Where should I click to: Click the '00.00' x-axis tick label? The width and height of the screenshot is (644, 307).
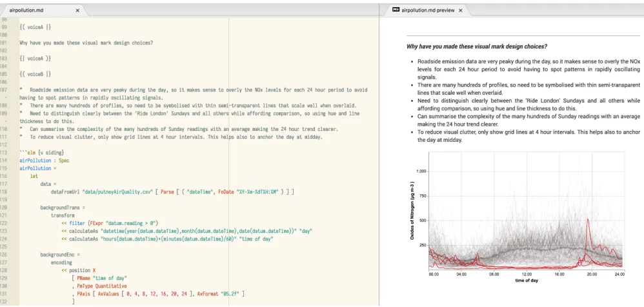(x=434, y=274)
